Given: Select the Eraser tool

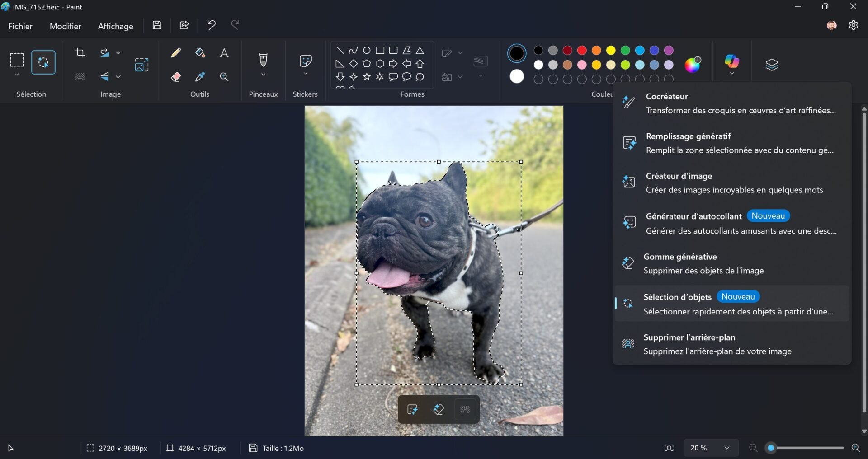Looking at the screenshot, I should (x=176, y=77).
